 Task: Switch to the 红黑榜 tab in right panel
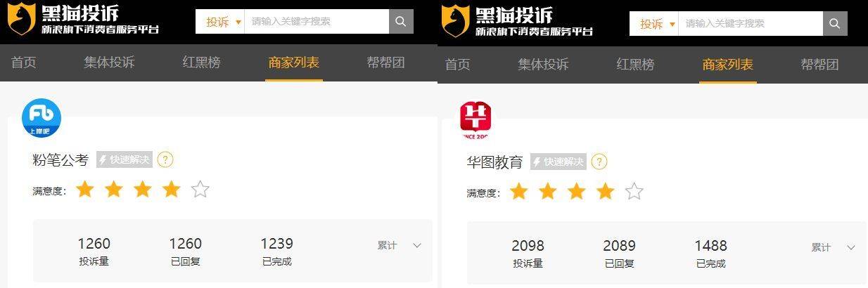pos(635,65)
